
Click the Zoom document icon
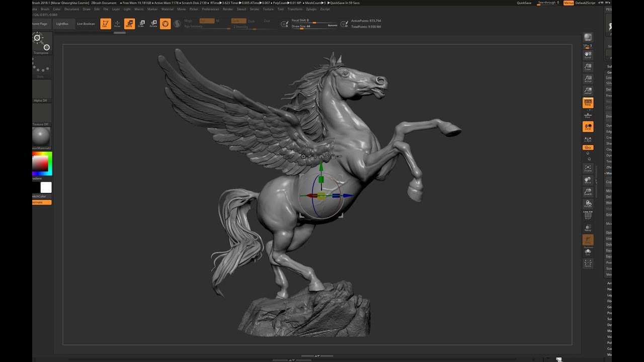[588, 67]
